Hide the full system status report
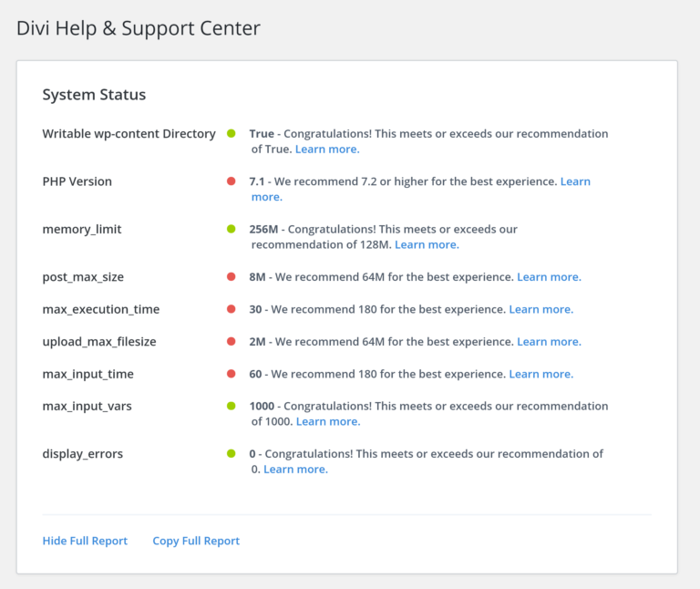The image size is (700, 589). pyautogui.click(x=85, y=541)
